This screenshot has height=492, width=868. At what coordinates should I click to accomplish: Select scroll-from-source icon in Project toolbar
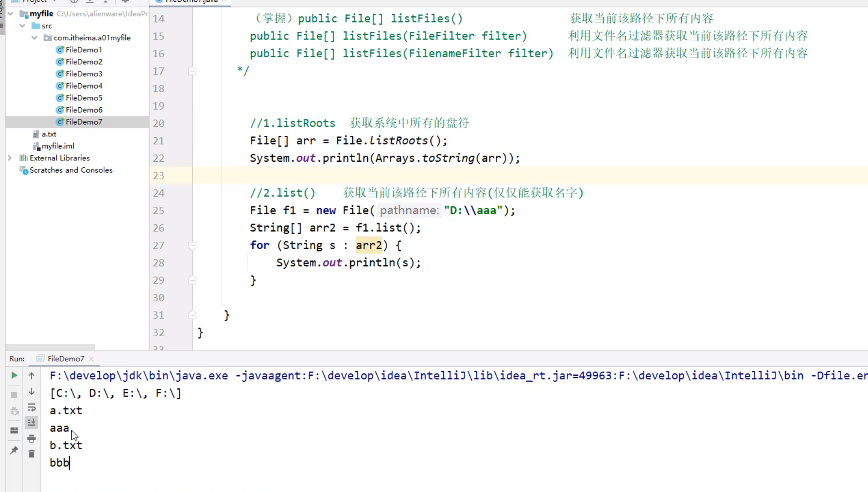[74, 2]
